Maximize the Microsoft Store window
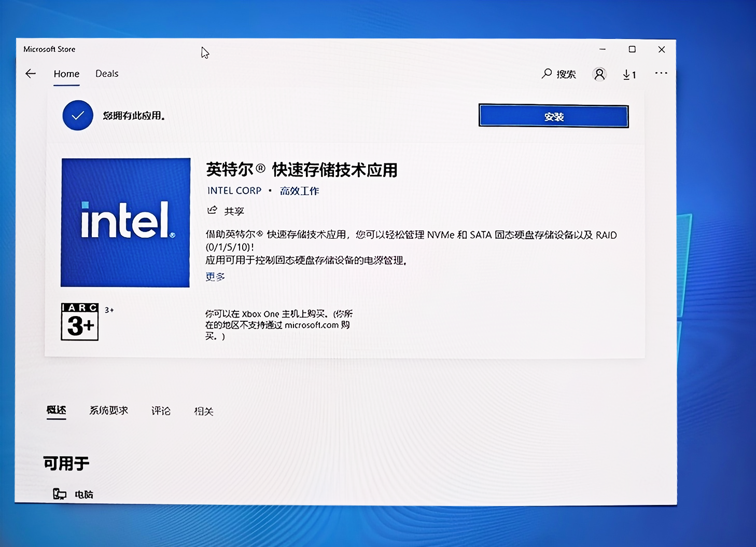 632,49
